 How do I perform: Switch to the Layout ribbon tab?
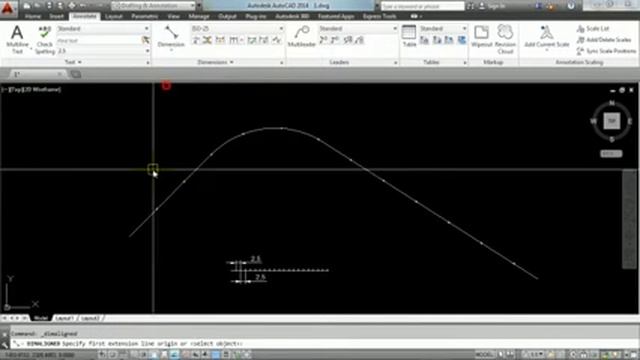pos(113,16)
